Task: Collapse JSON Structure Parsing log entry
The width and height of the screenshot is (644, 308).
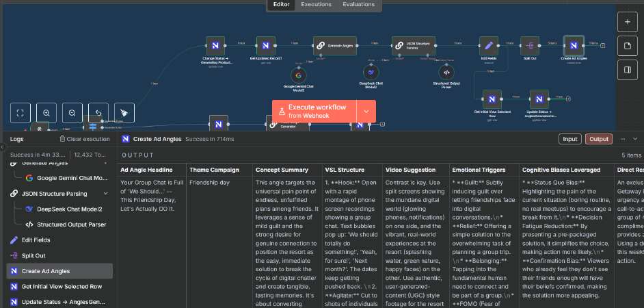Action: point(105,194)
